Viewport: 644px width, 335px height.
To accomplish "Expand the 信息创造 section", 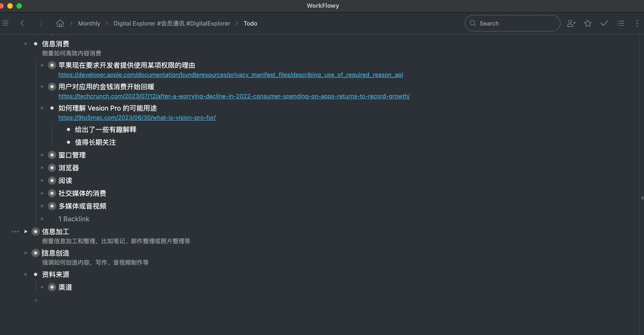I will click(x=26, y=253).
